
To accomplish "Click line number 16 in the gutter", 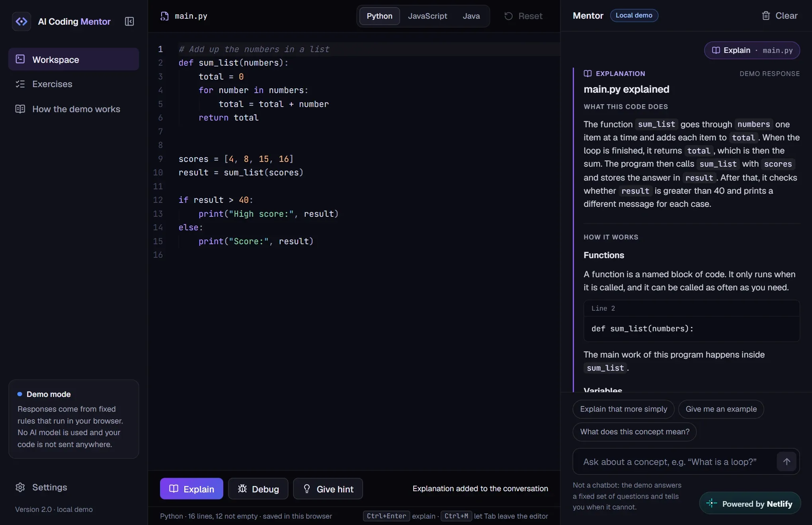I will pos(158,255).
